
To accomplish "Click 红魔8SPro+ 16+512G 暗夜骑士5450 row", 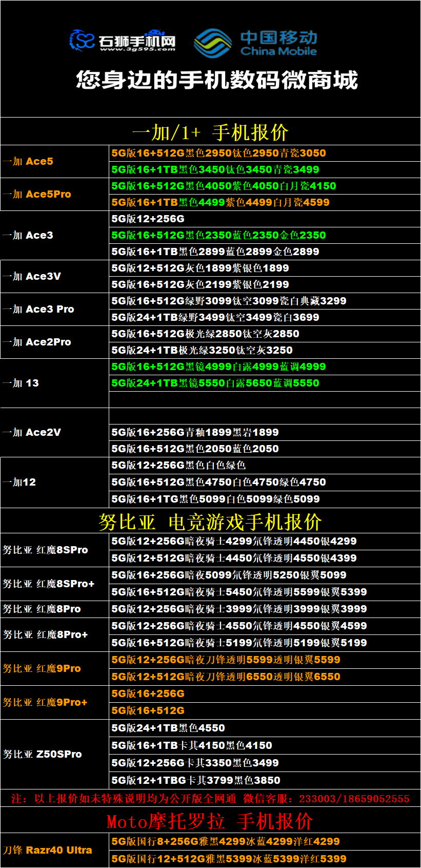I will [265, 592].
